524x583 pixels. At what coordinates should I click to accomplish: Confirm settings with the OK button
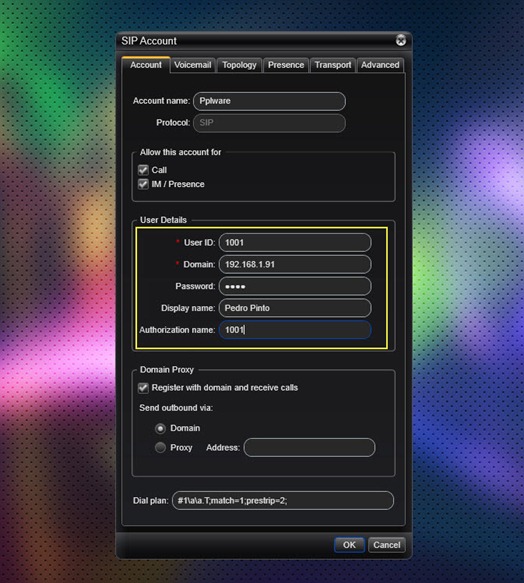click(349, 545)
